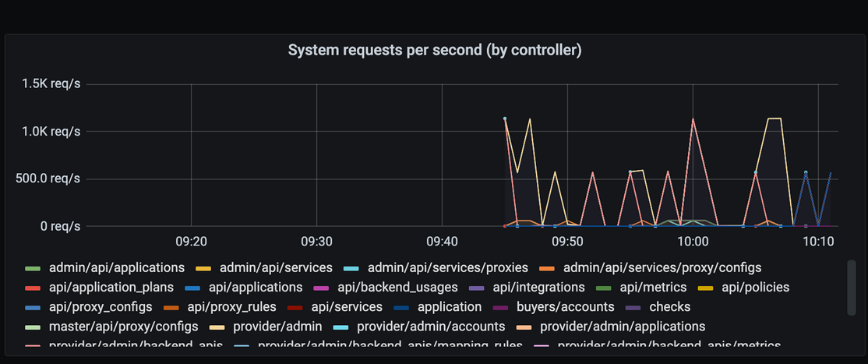Click the master/api/proxy/configs legend label

(123, 327)
